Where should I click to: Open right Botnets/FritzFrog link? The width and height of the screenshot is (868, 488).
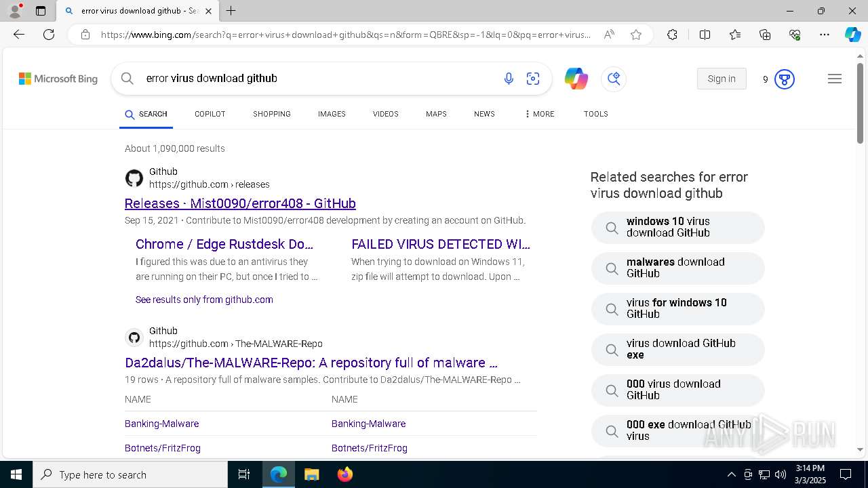pos(370,448)
